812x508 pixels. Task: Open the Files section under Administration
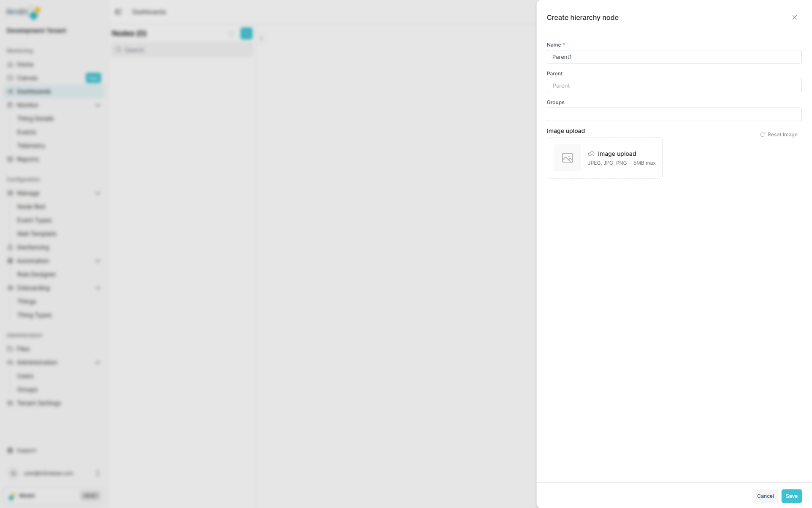[x=23, y=349]
